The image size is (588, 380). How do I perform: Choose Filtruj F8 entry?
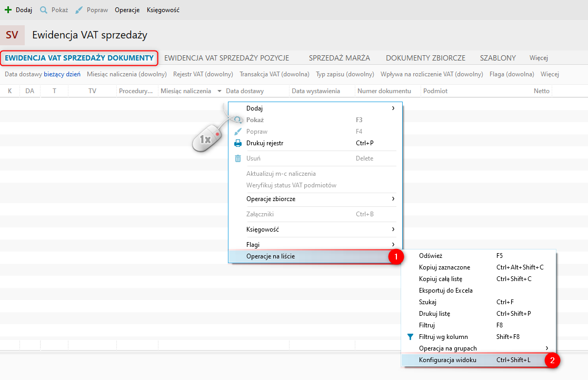tap(479, 325)
